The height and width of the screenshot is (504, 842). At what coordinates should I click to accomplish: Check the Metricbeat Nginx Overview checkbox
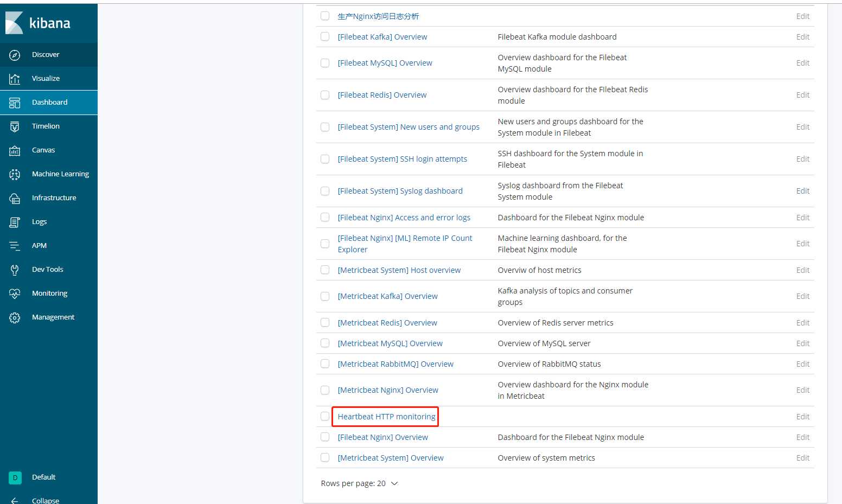(x=325, y=390)
